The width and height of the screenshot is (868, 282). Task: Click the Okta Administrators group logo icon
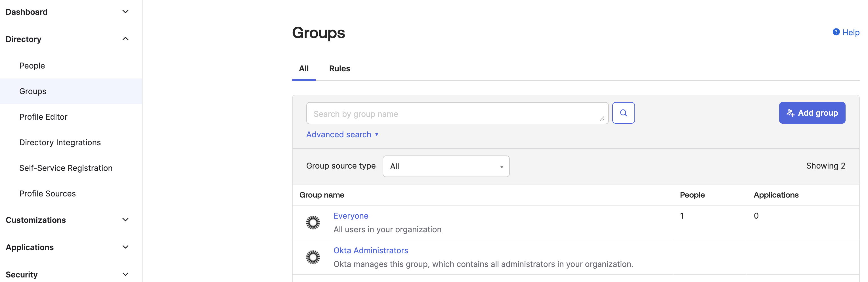(x=313, y=257)
